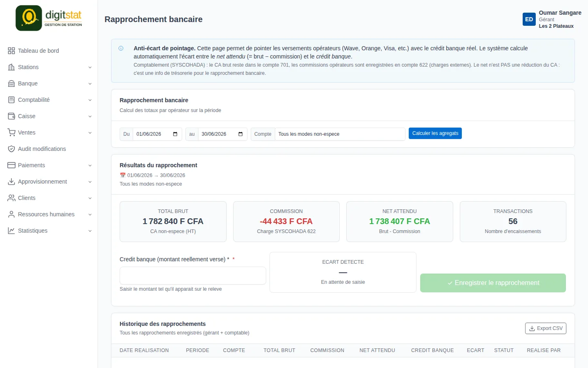The width and height of the screenshot is (588, 368).
Task: Click the info icon in the blue banner
Action: point(121,48)
